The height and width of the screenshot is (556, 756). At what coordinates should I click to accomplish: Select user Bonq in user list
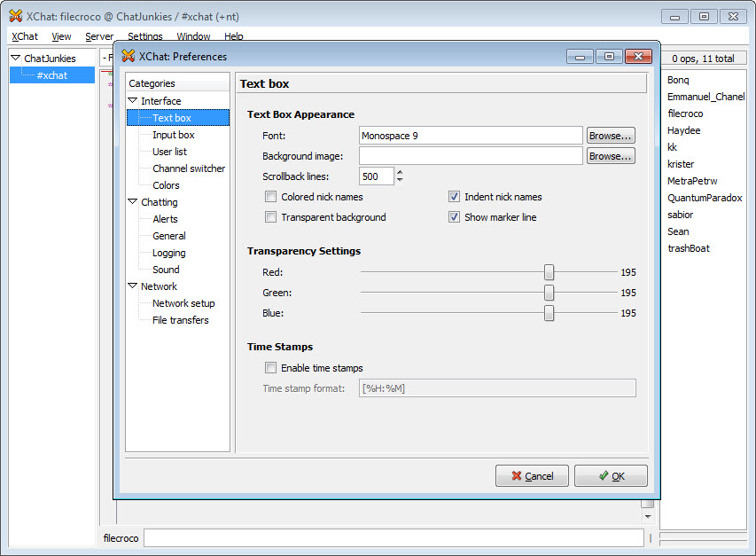point(678,80)
